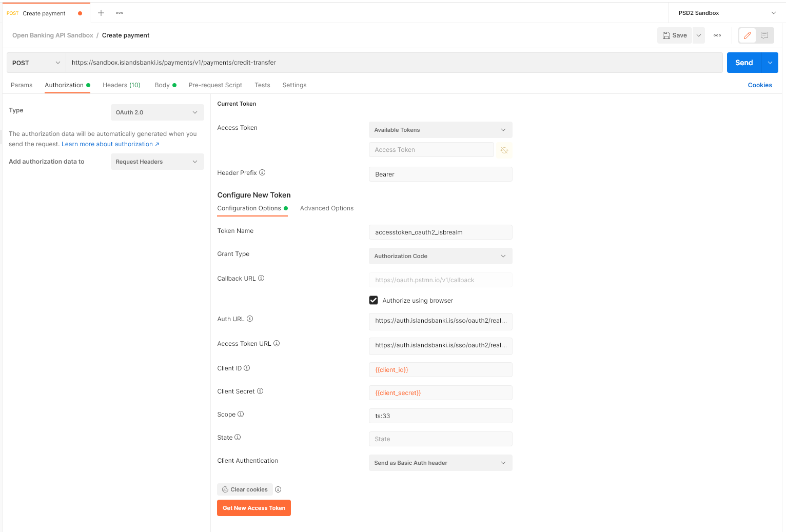Open the comments panel icon

[764, 35]
